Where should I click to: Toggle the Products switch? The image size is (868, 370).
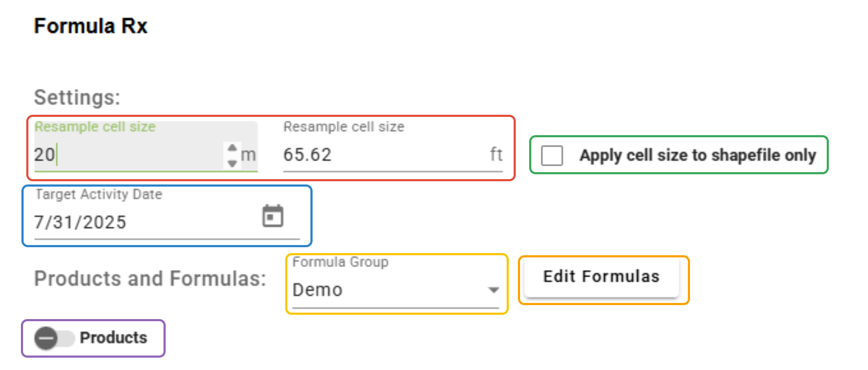[54, 338]
